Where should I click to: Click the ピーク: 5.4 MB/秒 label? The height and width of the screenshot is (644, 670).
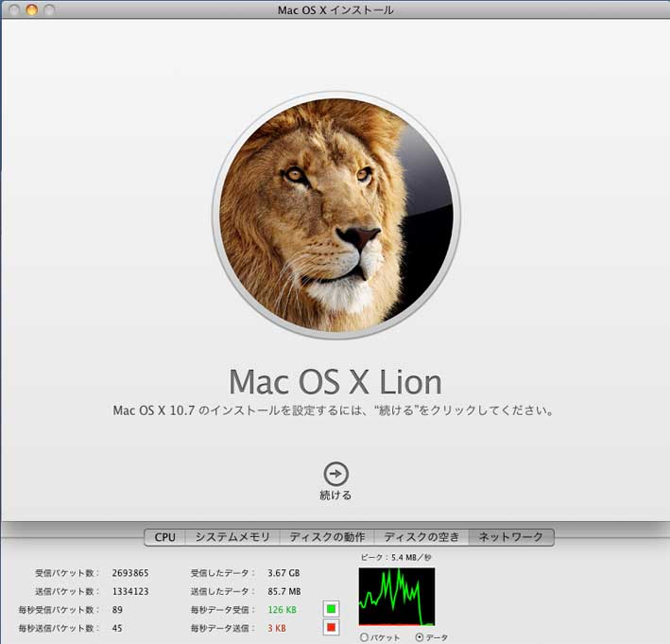tap(396, 557)
